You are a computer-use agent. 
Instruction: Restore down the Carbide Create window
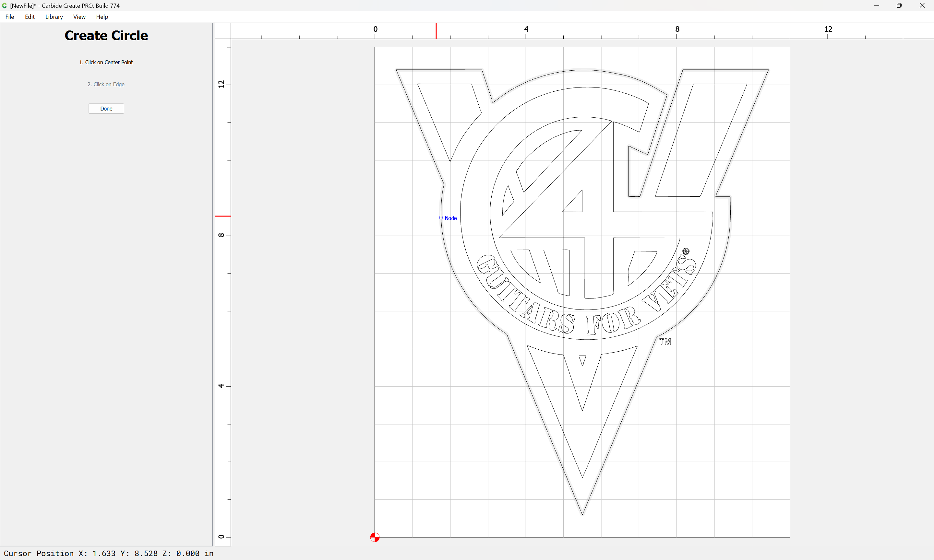coord(899,6)
